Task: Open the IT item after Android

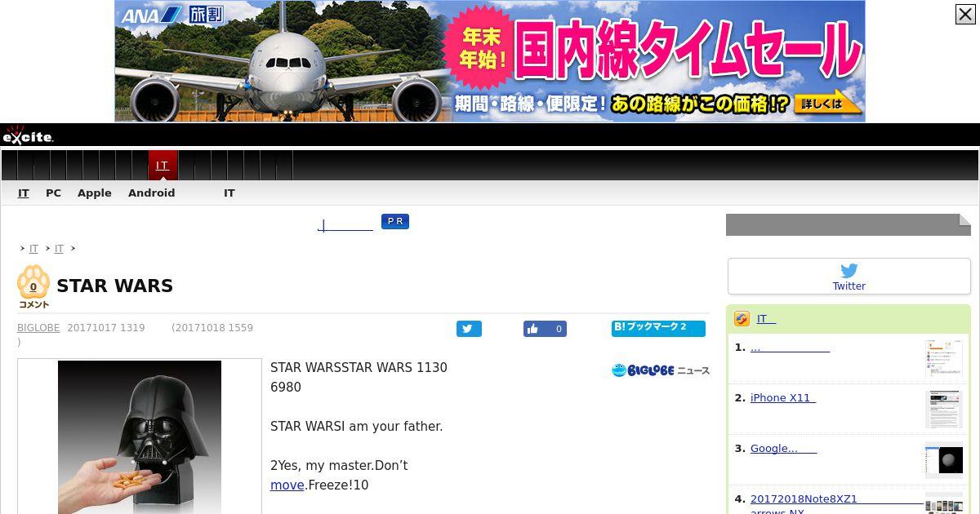Action: pos(229,193)
